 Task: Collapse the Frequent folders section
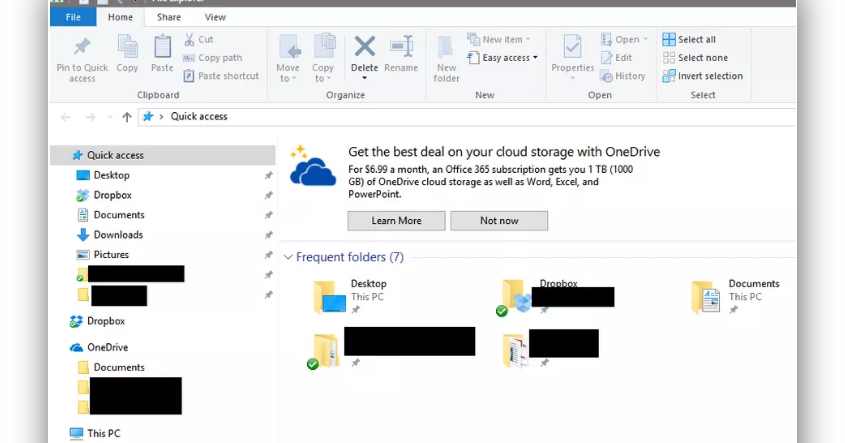(x=288, y=257)
